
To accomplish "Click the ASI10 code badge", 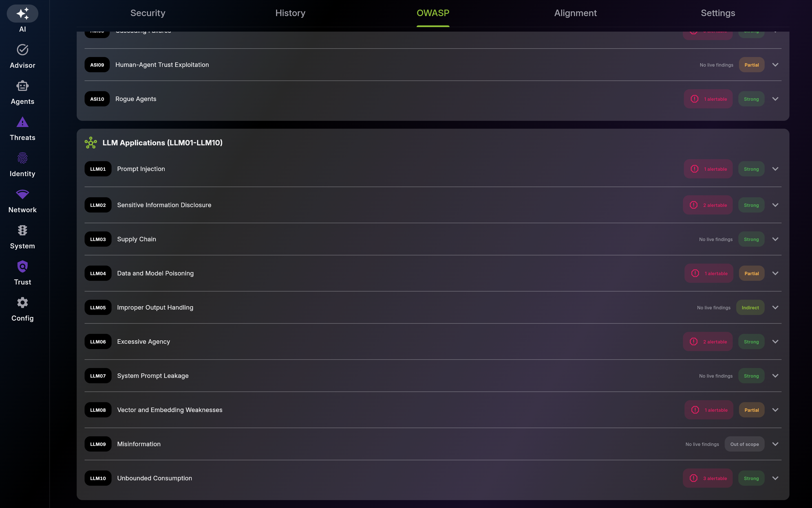I will coord(97,99).
